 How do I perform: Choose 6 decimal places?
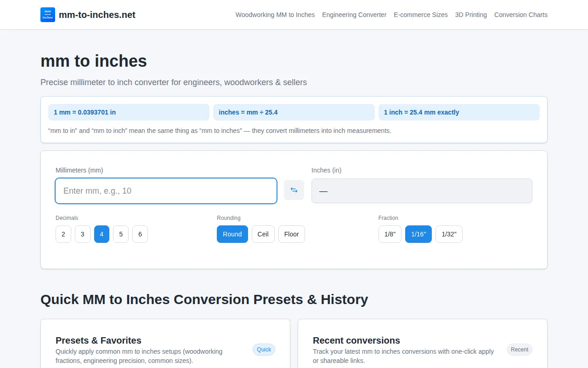140,234
